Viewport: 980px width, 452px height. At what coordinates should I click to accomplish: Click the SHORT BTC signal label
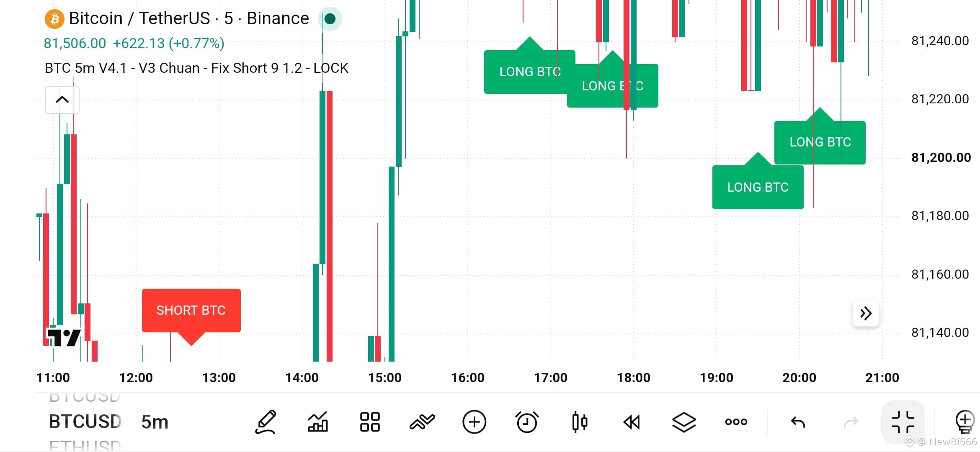pos(191,311)
